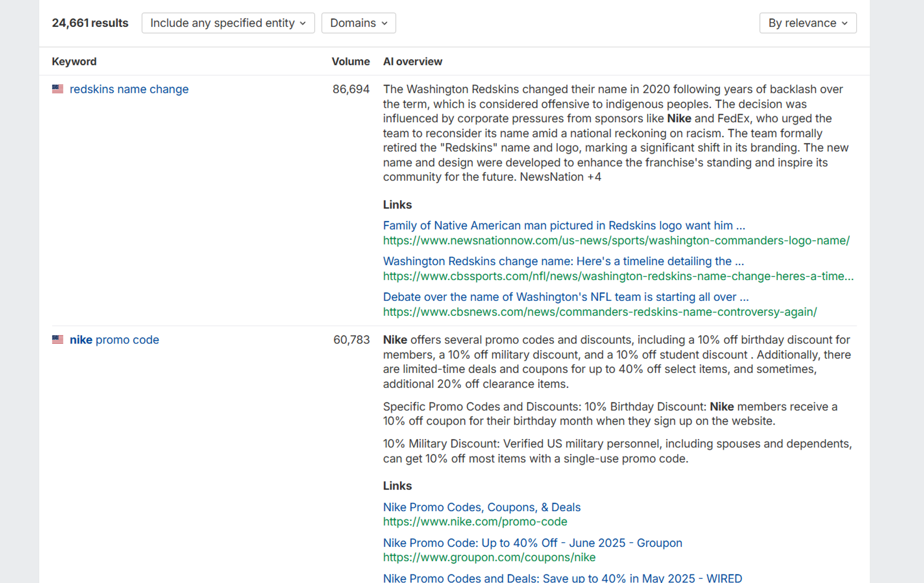This screenshot has width=924, height=583.
Task: Open the 'redskins name change' keyword
Action: [x=129, y=89]
